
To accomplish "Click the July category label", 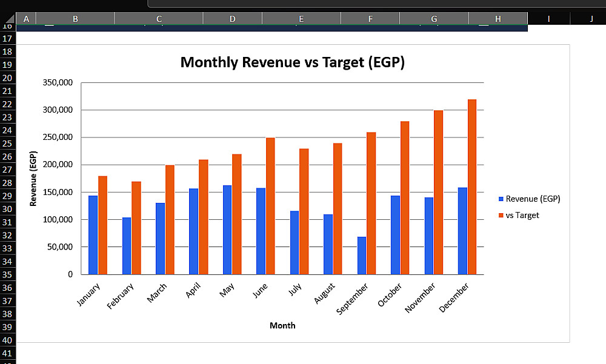I will (x=295, y=290).
